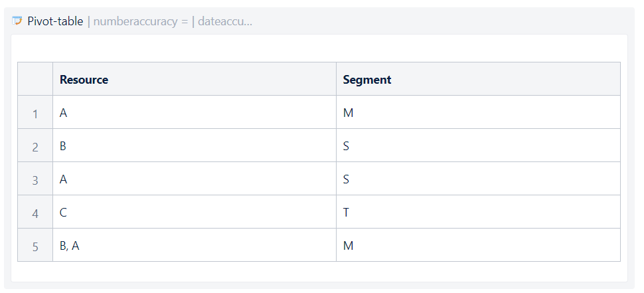Click Segment cell M in row 5
Viewport: 644px width, 293px height.
[x=348, y=246]
